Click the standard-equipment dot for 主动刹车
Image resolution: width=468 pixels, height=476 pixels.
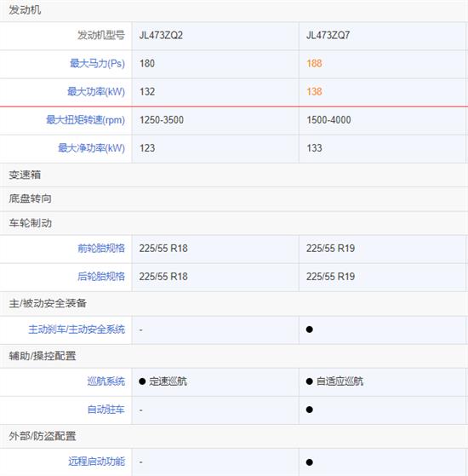click(x=310, y=330)
